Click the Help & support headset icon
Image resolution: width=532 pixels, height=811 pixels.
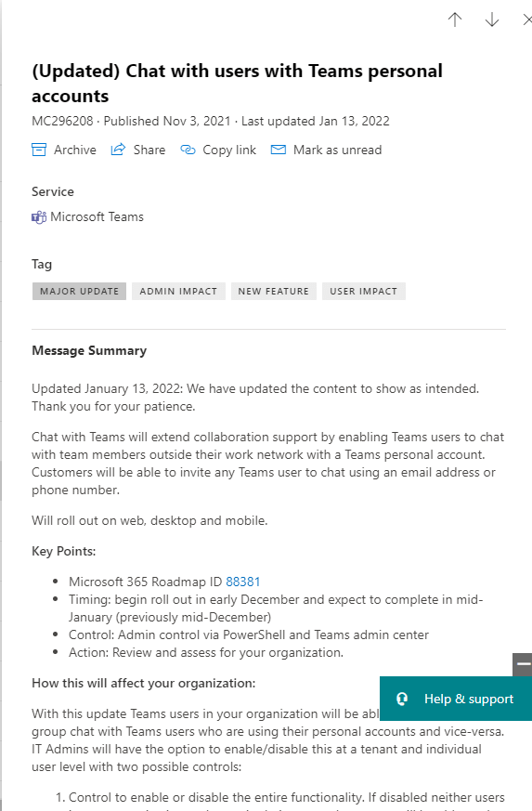click(402, 699)
